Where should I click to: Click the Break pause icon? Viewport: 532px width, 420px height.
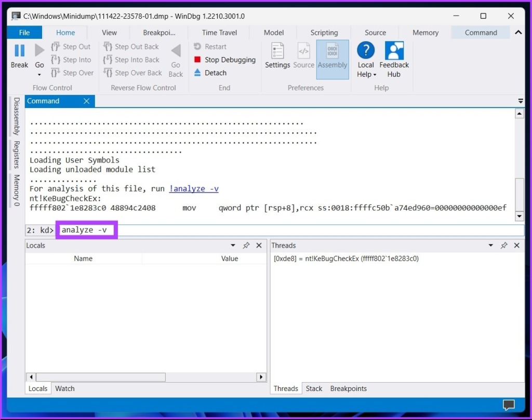tap(19, 51)
